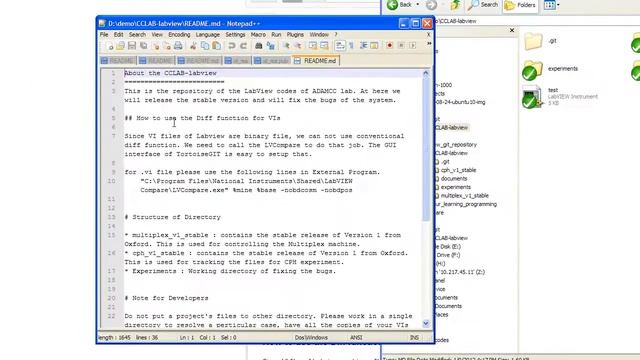This screenshot has height=360, width=640.
Task: Click the Explorer address bar path
Action: point(456,21)
